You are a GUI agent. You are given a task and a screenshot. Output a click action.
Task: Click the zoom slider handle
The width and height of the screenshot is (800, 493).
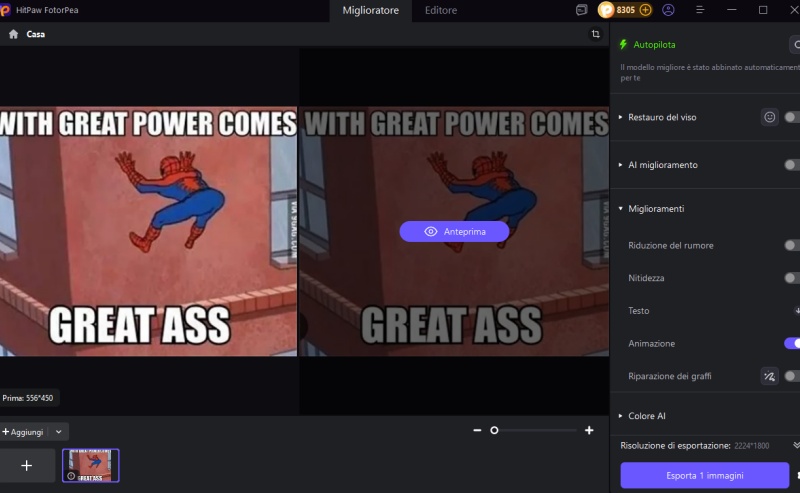pyautogui.click(x=494, y=430)
